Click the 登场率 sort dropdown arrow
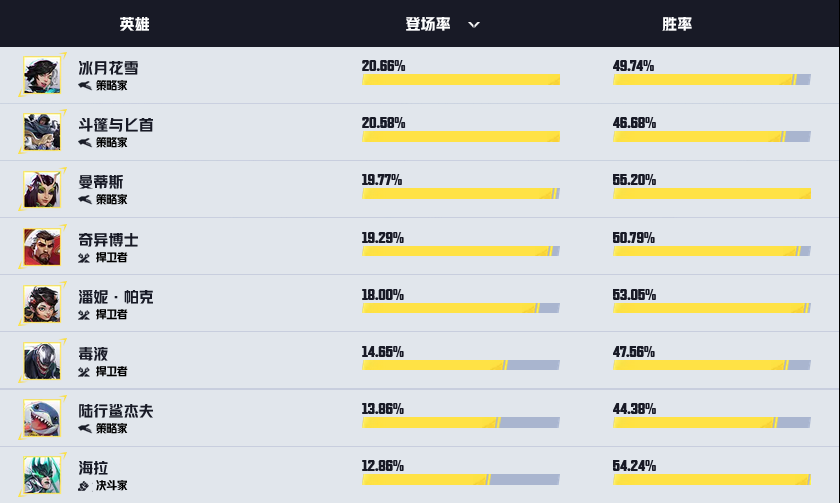 (x=474, y=24)
